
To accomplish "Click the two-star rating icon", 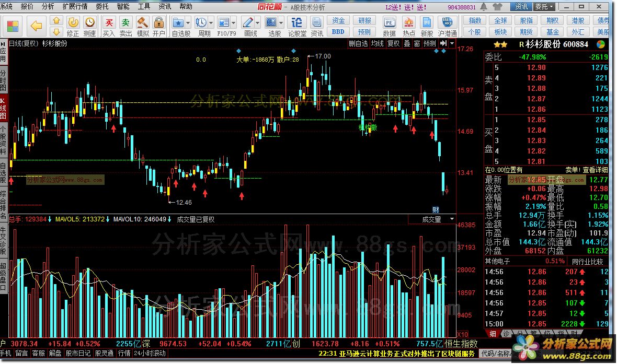I will [500, 44].
